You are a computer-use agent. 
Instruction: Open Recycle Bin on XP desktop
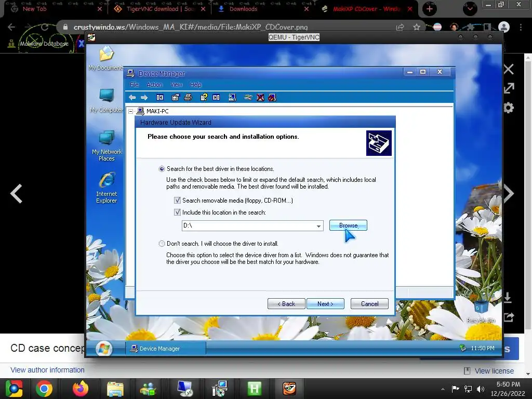pyautogui.click(x=481, y=311)
